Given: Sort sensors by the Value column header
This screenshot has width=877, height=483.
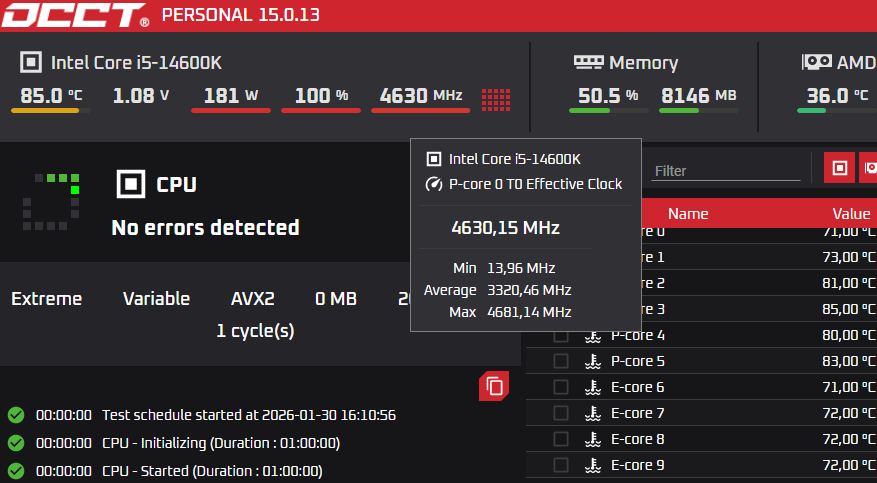Looking at the screenshot, I should click(x=851, y=213).
